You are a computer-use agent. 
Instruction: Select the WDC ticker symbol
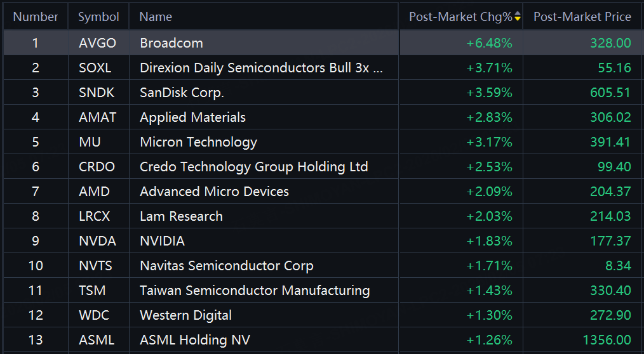coord(93,315)
